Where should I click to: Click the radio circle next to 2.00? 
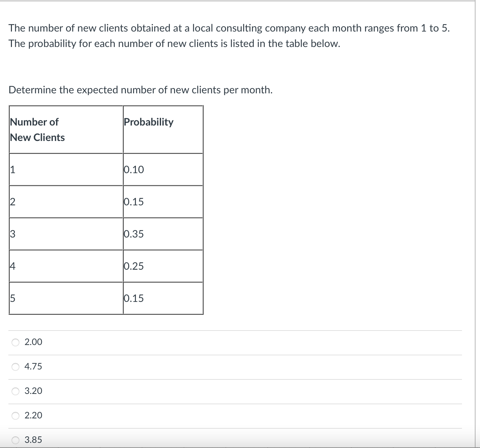click(15, 342)
